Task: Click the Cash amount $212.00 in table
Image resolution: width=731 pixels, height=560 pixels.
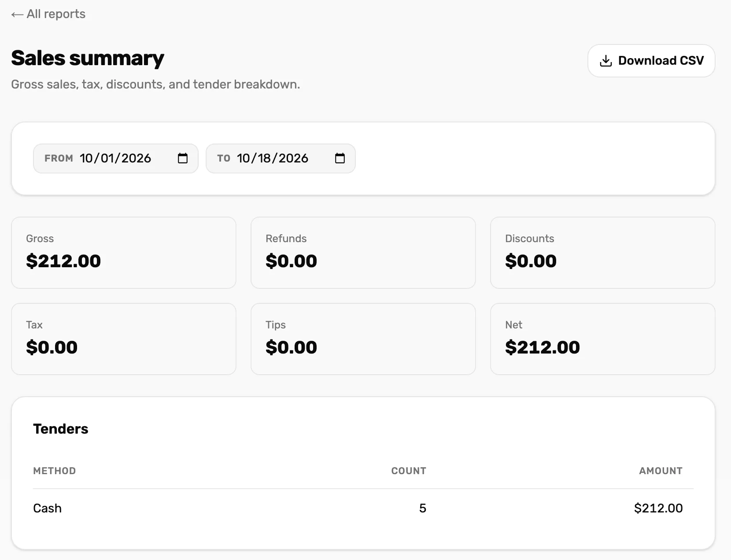Action: coord(658,508)
